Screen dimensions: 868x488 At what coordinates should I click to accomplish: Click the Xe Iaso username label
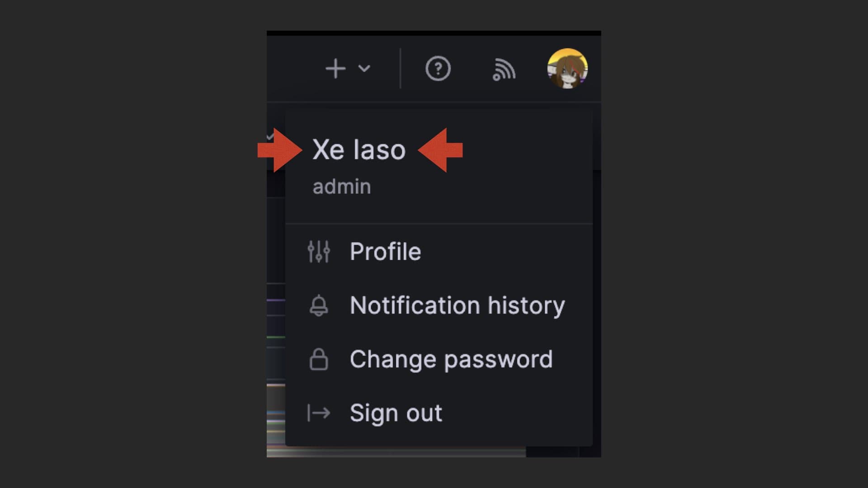point(359,149)
